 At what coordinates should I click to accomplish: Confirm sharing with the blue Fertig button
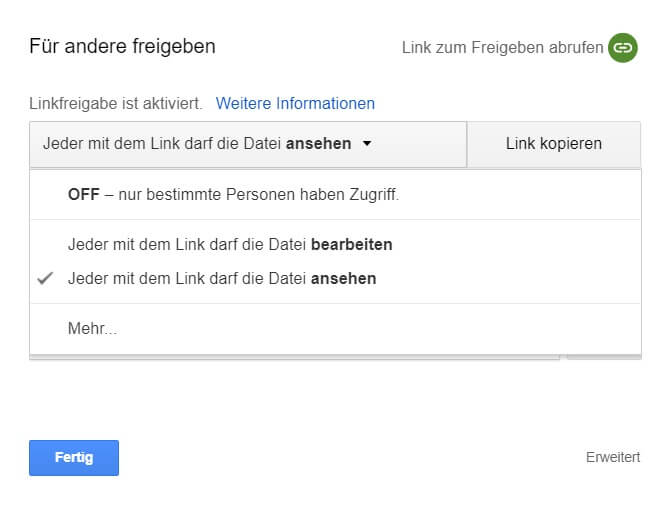pyautogui.click(x=74, y=457)
